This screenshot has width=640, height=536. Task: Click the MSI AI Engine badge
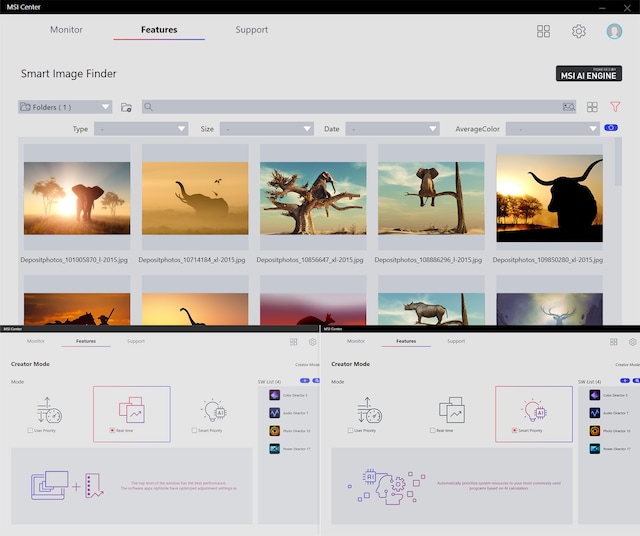click(x=588, y=73)
